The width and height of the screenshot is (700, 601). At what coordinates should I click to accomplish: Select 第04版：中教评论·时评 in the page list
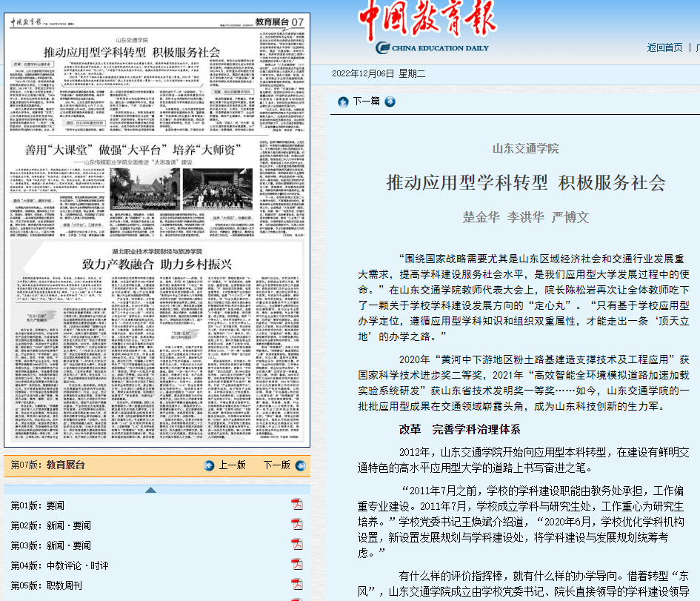click(x=59, y=565)
